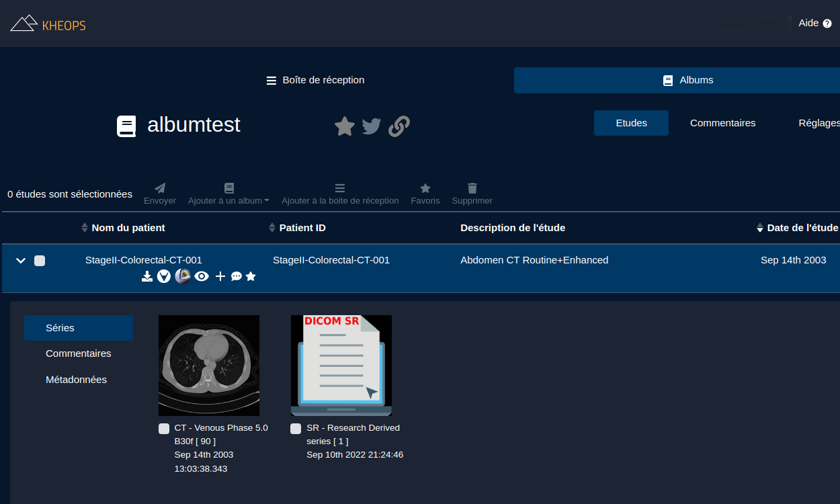Click the plus icon on study row
This screenshot has width=840, height=504.
220,276
